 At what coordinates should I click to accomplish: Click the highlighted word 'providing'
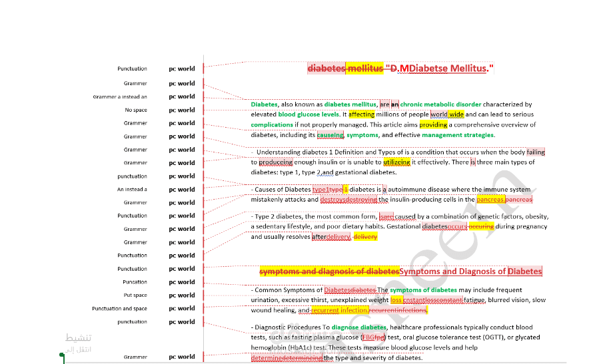pyautogui.click(x=433, y=124)
